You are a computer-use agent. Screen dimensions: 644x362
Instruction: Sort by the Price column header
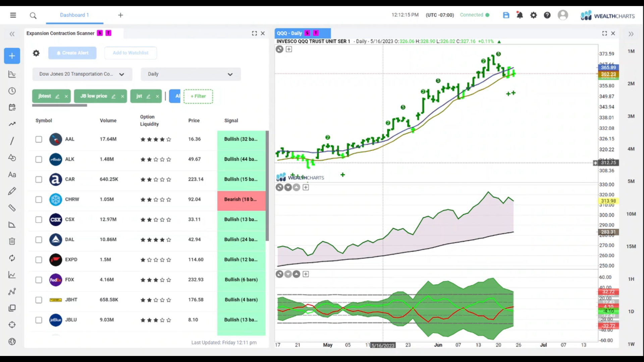pos(194,121)
